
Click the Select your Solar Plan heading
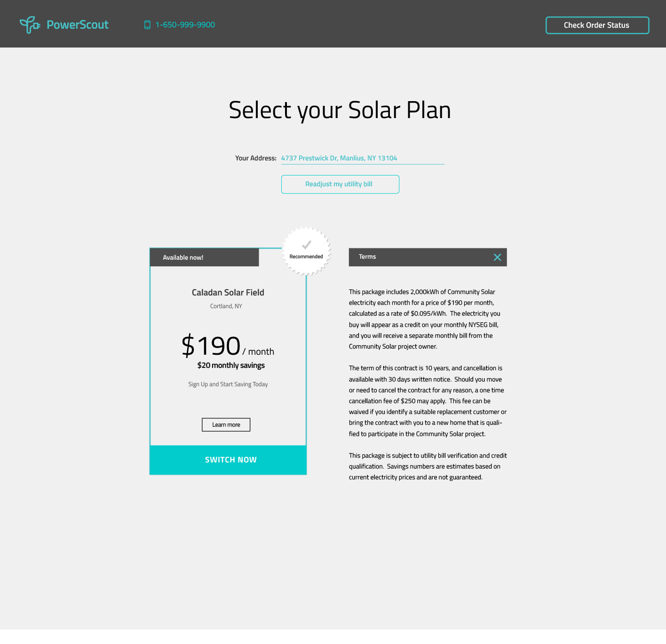tap(340, 111)
